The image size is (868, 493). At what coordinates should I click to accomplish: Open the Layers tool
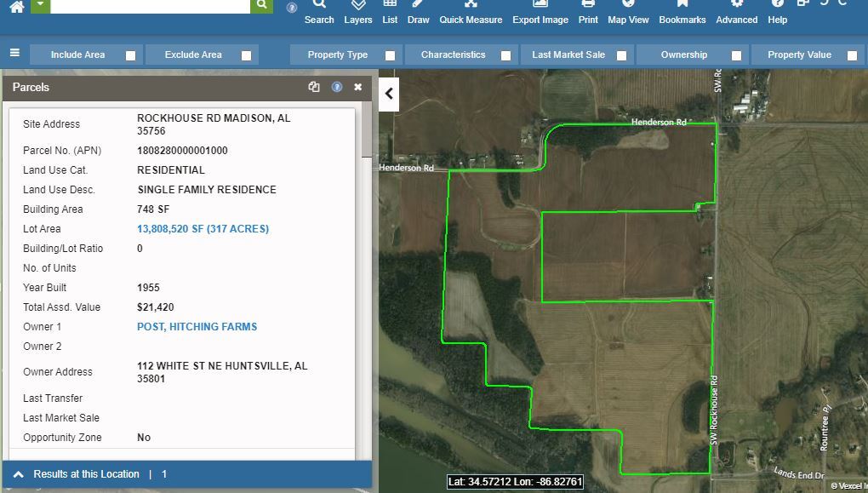click(x=358, y=12)
